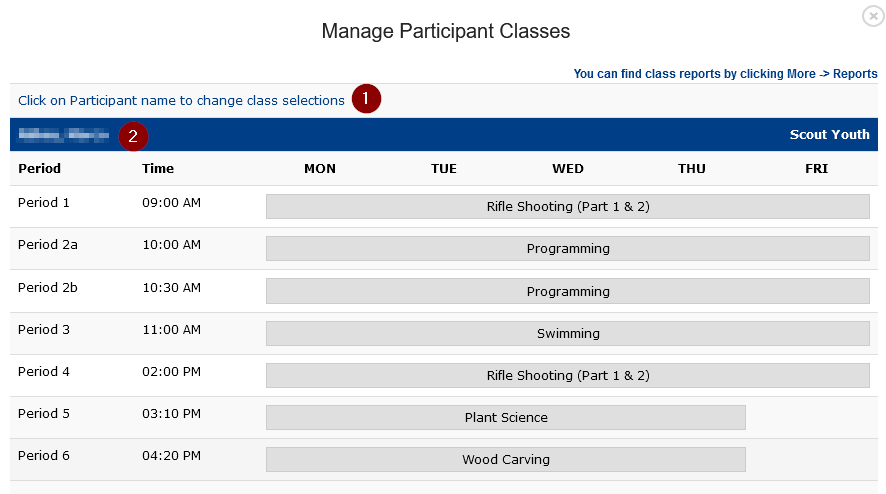
Task: Click the instruction text about changing class selections
Action: click(181, 101)
